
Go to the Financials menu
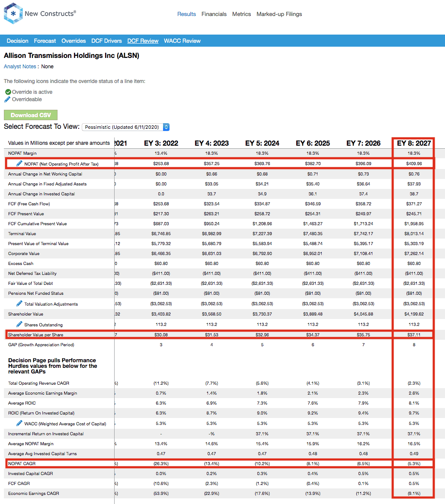click(x=214, y=14)
